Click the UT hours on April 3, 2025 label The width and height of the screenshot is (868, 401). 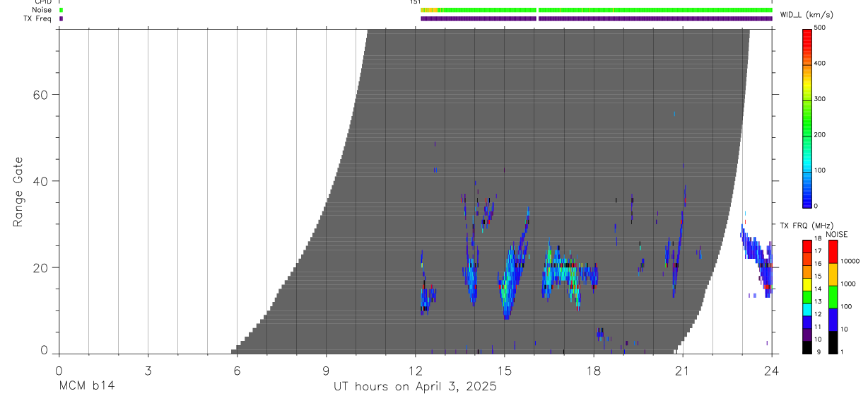[x=415, y=388]
